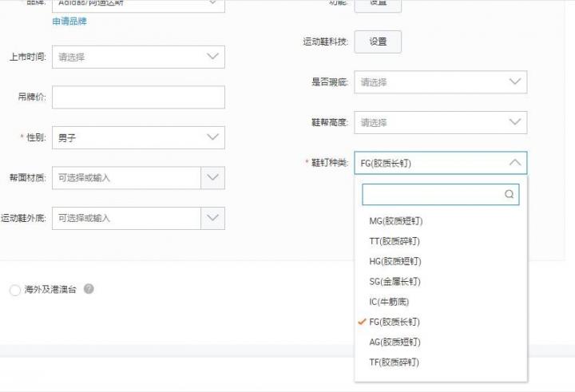Choose MG(胶质短钉) from the list
This screenshot has height=392, width=575.
point(395,221)
